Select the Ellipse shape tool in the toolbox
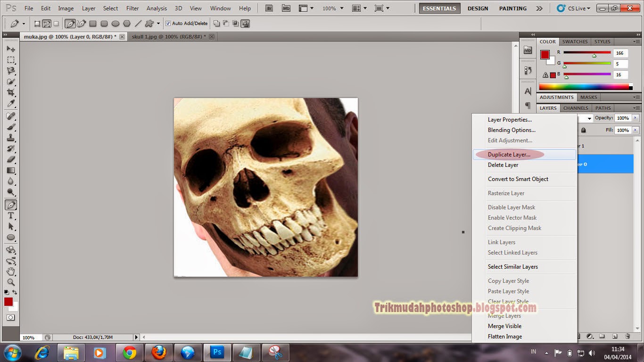The width and height of the screenshot is (644, 362). (11, 237)
